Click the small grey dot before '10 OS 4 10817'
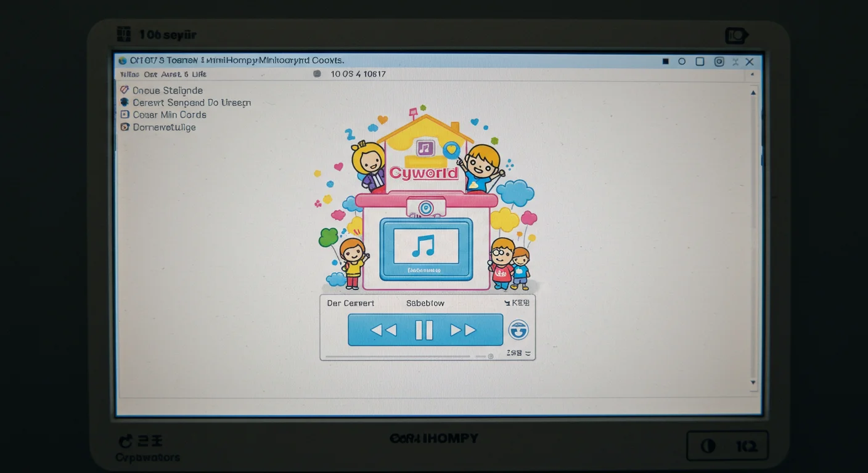Image resolution: width=868 pixels, height=473 pixels. tap(317, 73)
